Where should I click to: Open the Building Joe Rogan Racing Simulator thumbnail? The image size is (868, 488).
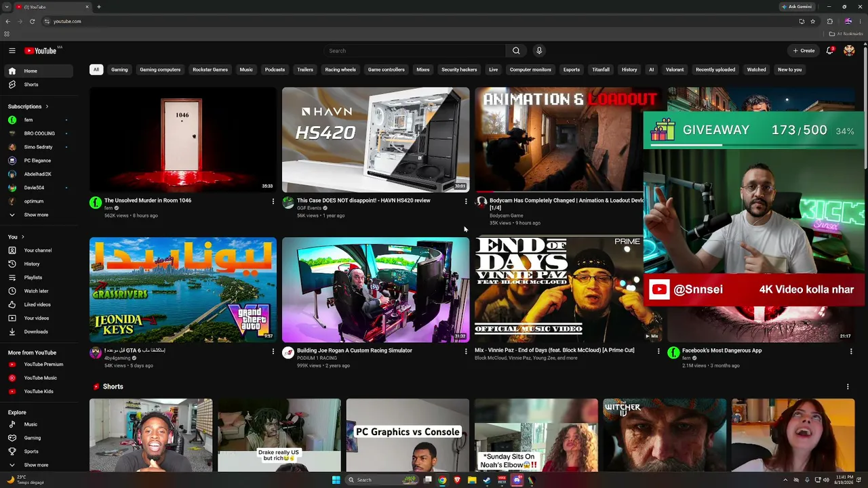point(376,289)
